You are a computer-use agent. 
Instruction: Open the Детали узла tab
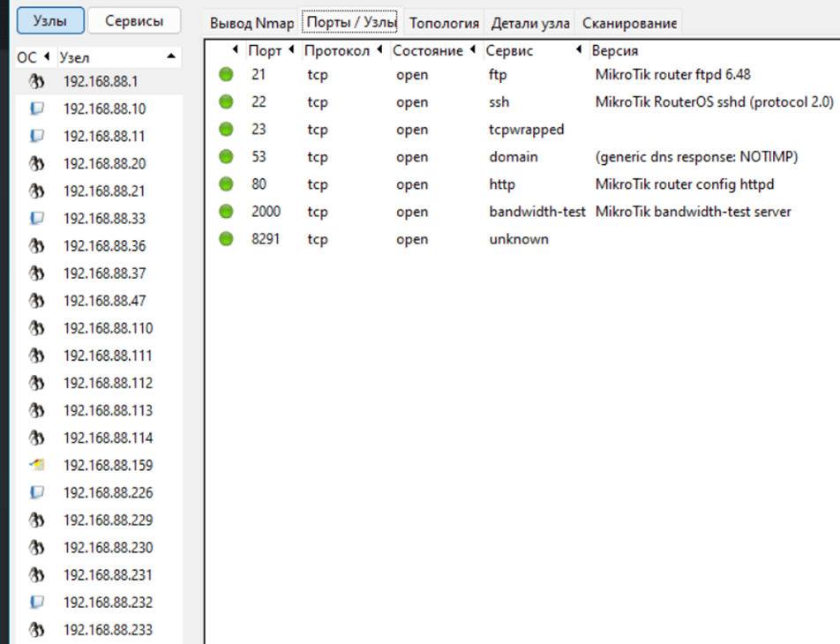click(530, 23)
